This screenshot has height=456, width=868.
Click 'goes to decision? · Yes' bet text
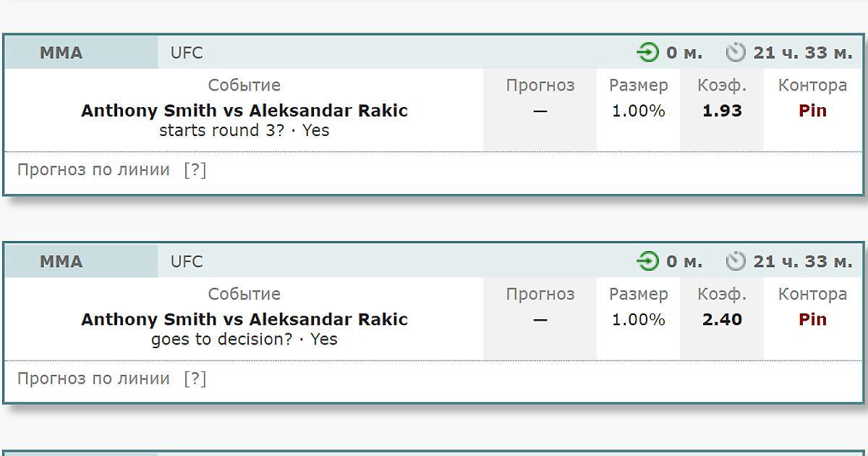click(244, 339)
